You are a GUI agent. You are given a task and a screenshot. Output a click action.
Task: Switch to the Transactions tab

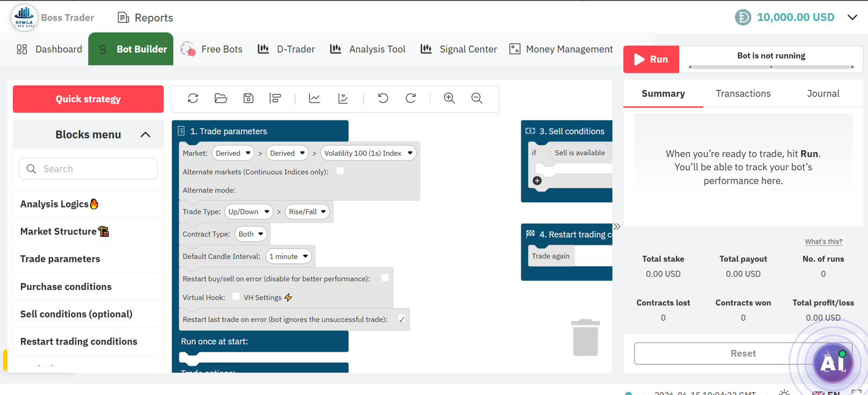tap(743, 94)
